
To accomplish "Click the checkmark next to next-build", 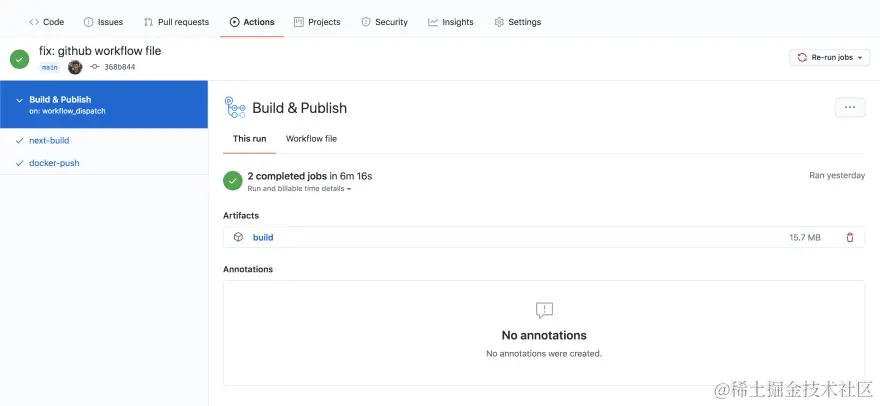I will coord(20,140).
